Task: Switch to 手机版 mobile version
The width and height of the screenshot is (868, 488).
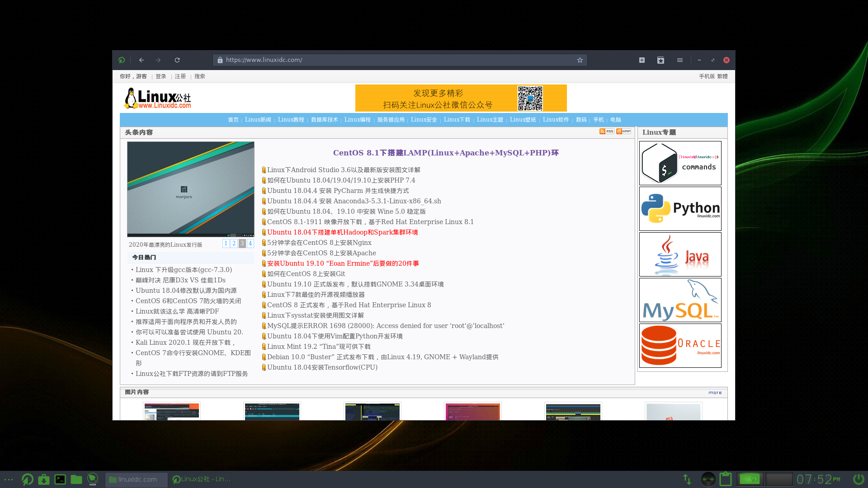Action: pos(707,76)
